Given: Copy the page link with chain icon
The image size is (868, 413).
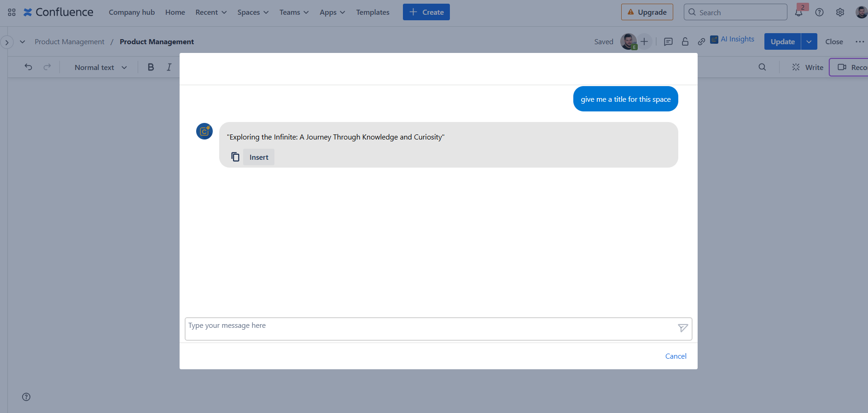Looking at the screenshot, I should pyautogui.click(x=701, y=42).
